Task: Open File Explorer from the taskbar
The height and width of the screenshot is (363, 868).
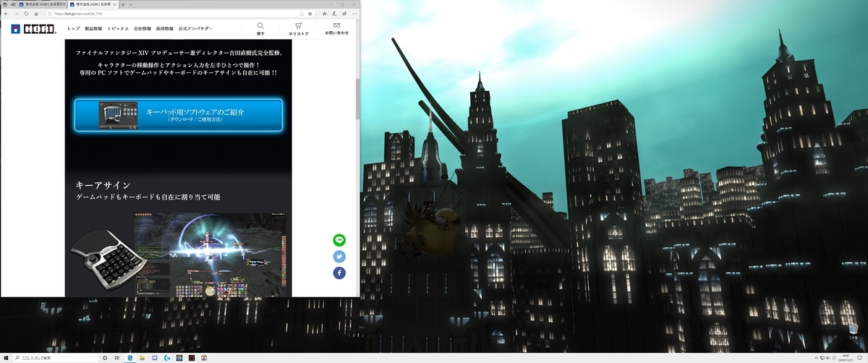Action: pos(142,358)
